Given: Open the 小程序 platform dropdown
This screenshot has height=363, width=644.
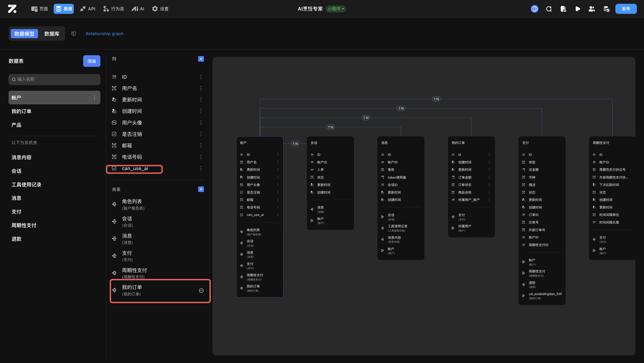Looking at the screenshot, I should pos(336,9).
